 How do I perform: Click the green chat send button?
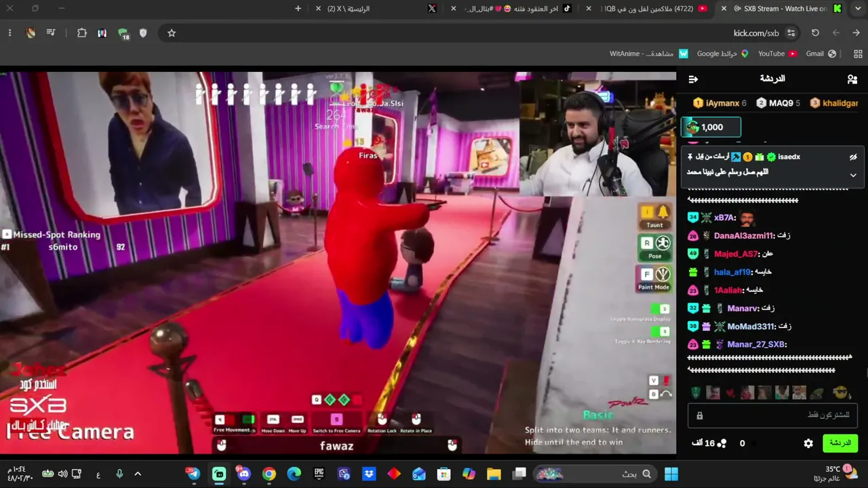coord(840,443)
